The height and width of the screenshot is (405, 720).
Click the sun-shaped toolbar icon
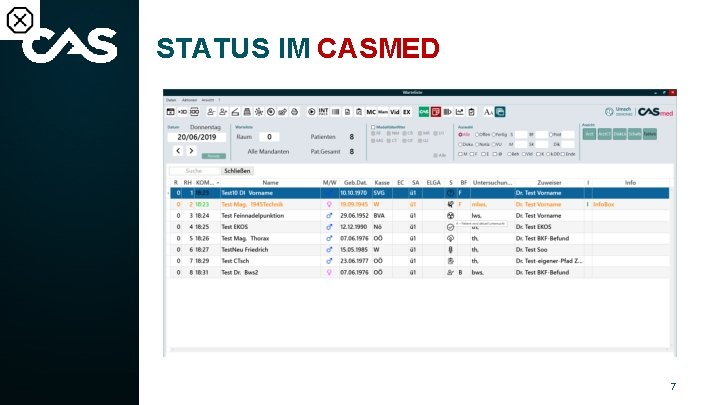(x=259, y=112)
